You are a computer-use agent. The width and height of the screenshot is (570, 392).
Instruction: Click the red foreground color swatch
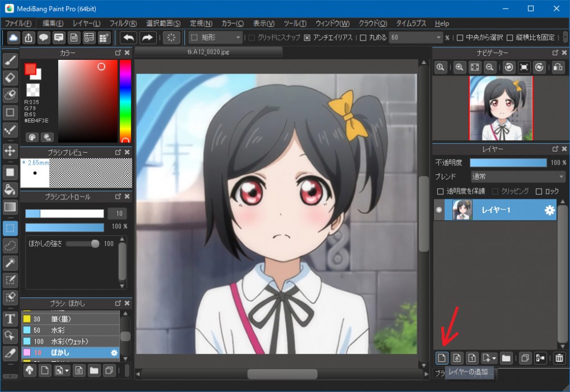(31, 69)
